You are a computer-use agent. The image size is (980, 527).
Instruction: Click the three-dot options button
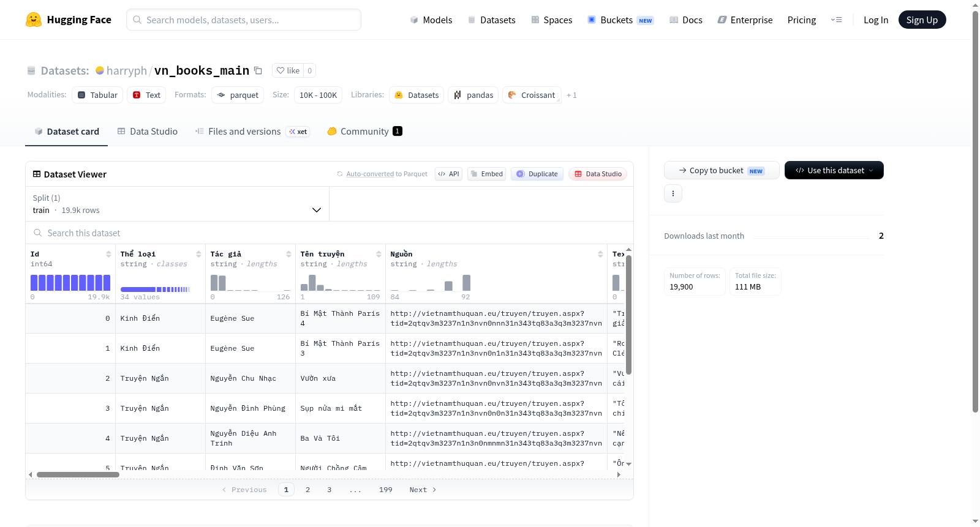pyautogui.click(x=673, y=193)
